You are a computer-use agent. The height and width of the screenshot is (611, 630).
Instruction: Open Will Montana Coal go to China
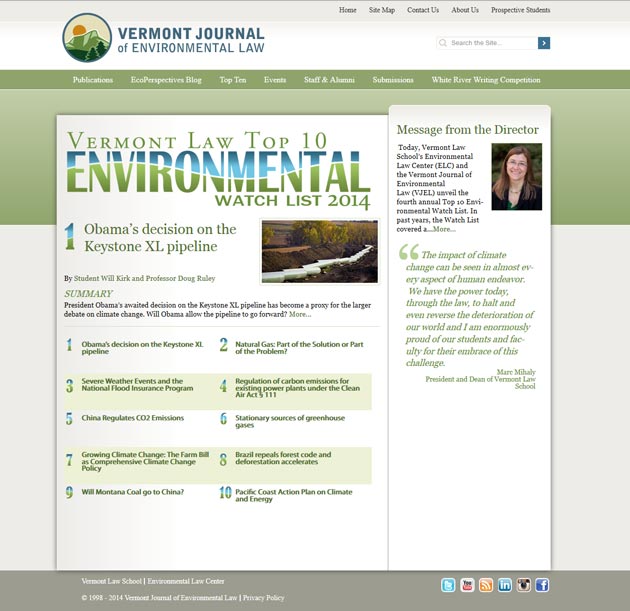(x=131, y=492)
